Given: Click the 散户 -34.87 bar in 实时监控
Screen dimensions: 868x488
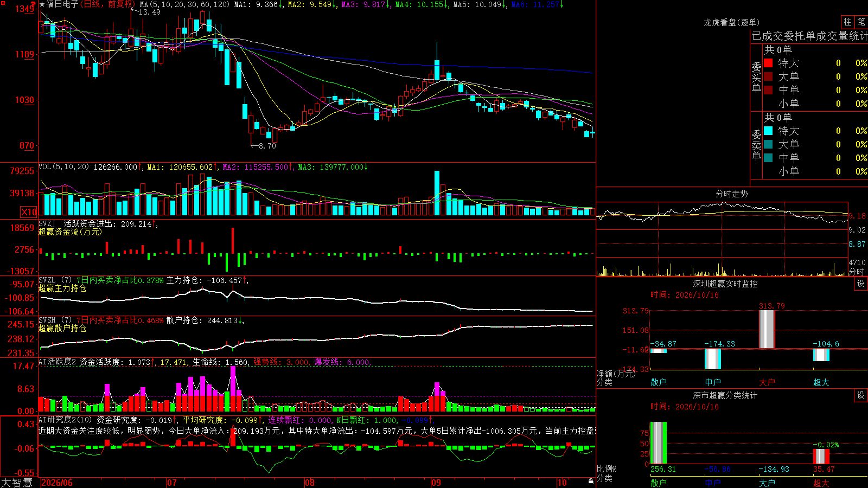Looking at the screenshot, I should [659, 351].
